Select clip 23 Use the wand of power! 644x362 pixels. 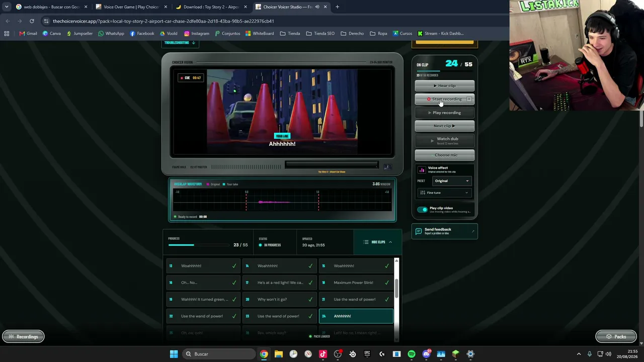pos(280,316)
